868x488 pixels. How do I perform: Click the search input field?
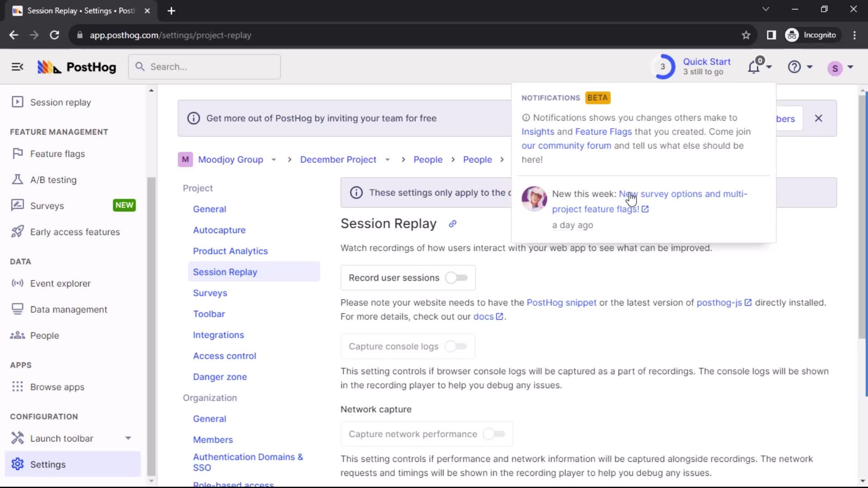(x=204, y=66)
